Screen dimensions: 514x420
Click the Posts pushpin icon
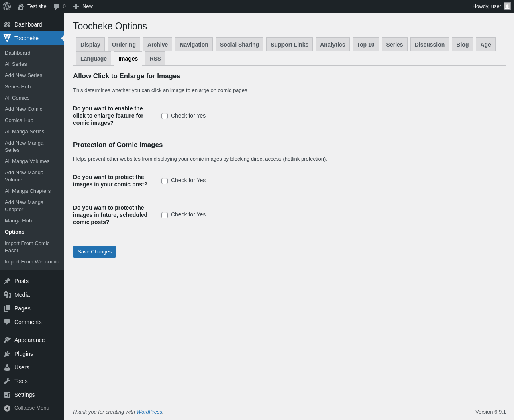click(7, 281)
